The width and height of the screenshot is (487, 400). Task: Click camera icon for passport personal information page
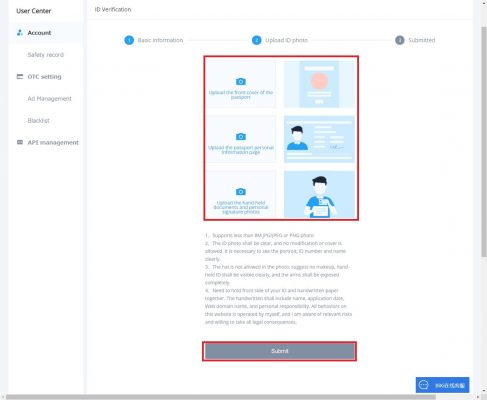click(x=241, y=137)
